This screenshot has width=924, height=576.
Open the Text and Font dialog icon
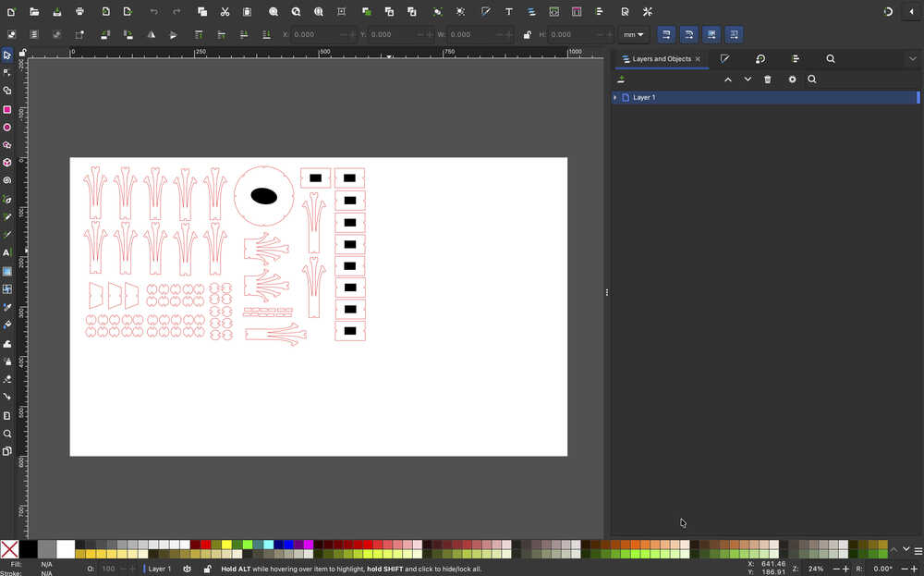click(508, 12)
